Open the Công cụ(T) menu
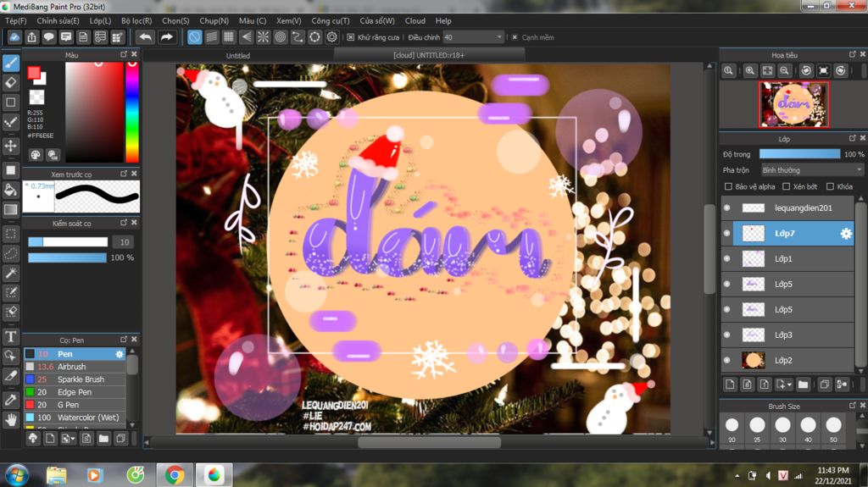Image resolution: width=868 pixels, height=487 pixels. click(331, 20)
